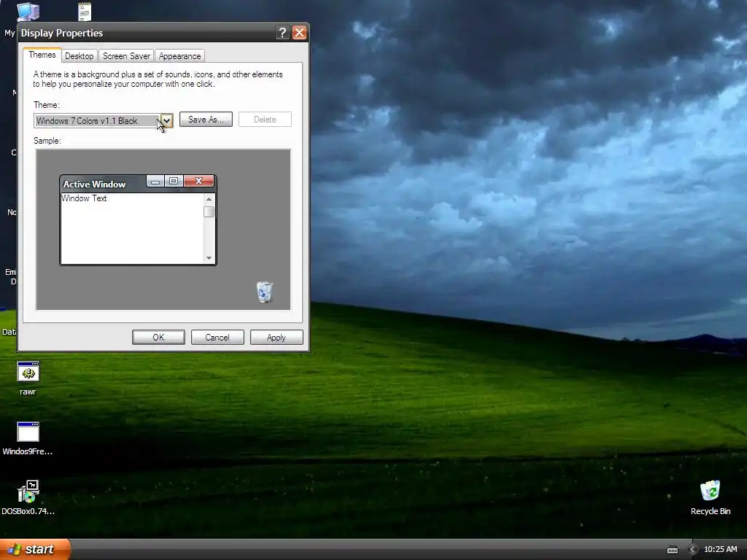747x560 pixels.
Task: Switch to the Desktop tab
Action: pyautogui.click(x=79, y=56)
